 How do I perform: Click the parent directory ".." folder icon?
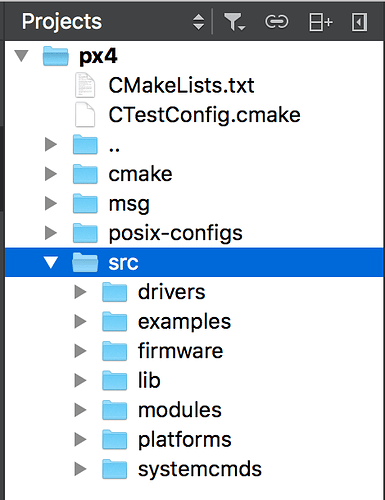coord(85,144)
